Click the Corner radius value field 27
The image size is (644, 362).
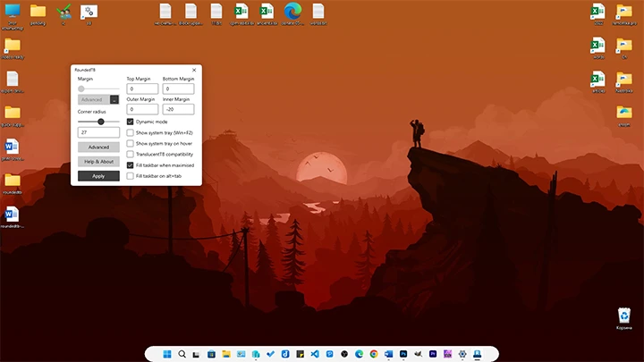98,132
